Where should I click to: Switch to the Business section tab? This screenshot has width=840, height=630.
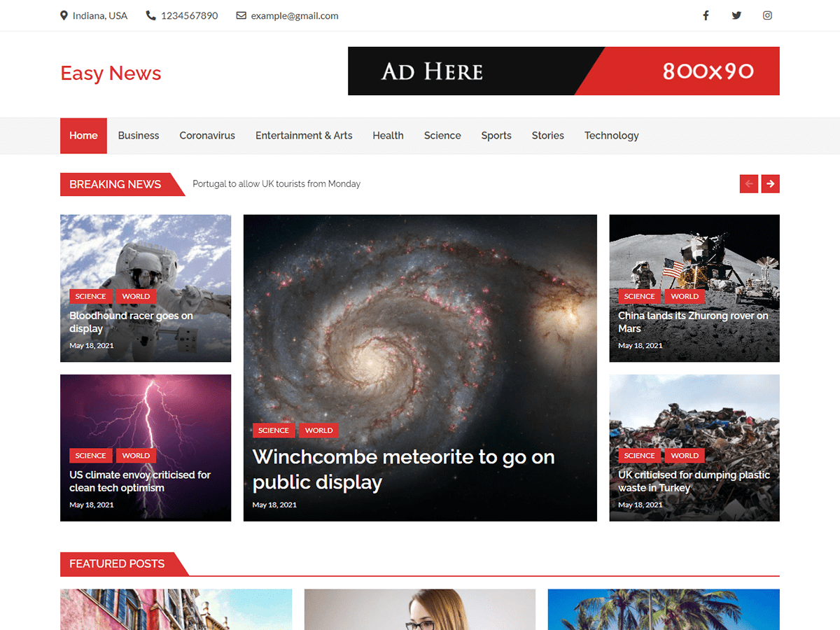138,135
